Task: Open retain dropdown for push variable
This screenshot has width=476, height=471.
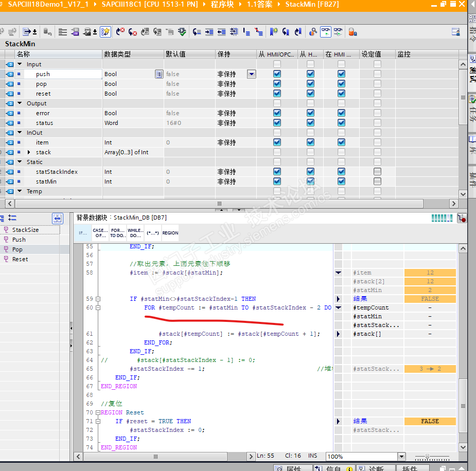Action: click(251, 74)
